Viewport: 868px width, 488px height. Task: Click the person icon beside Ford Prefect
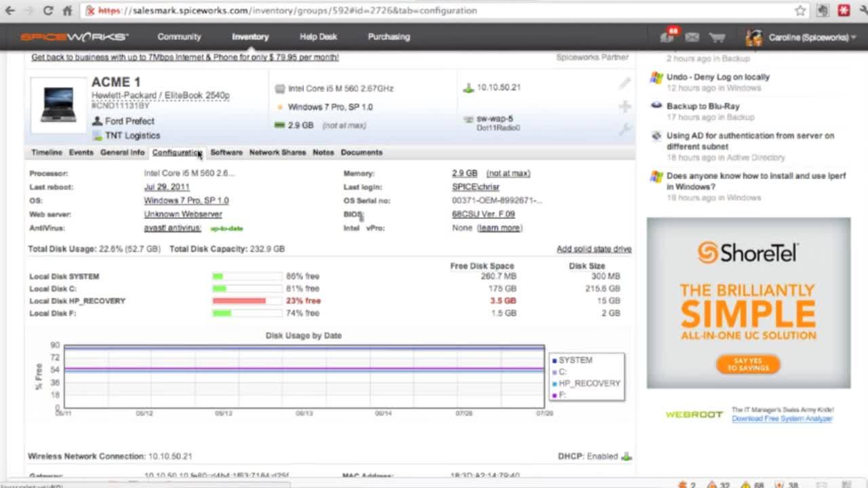(97, 121)
